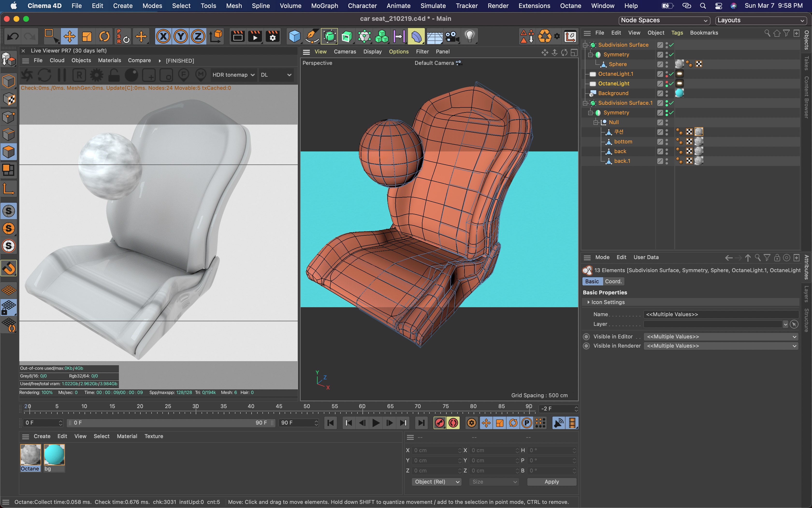This screenshot has width=812, height=508.
Task: Select the Rotate tool in top toolbar
Action: click(x=104, y=36)
